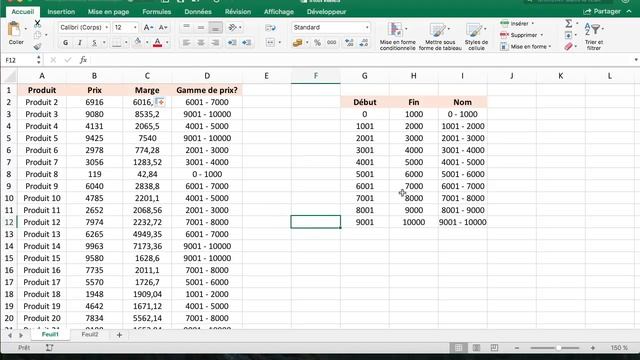
Task: Decrease font size with the smaller A button
Action: pyautogui.click(x=163, y=27)
